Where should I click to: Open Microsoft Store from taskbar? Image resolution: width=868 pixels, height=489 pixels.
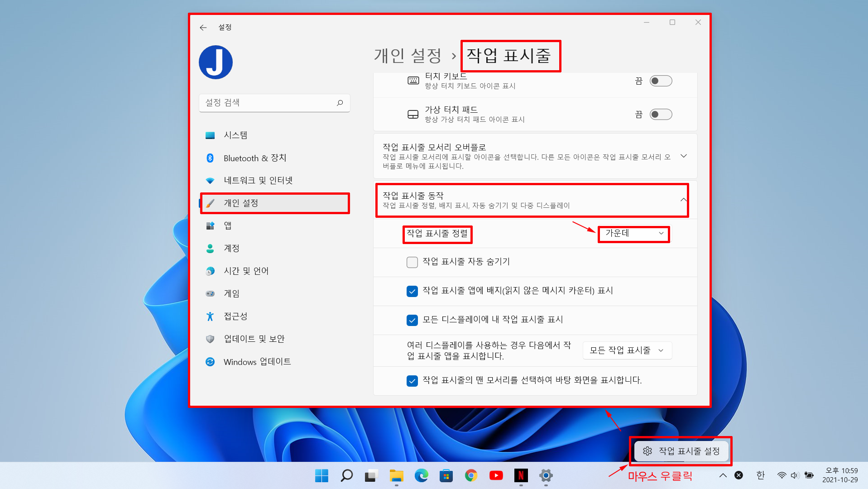point(446,475)
